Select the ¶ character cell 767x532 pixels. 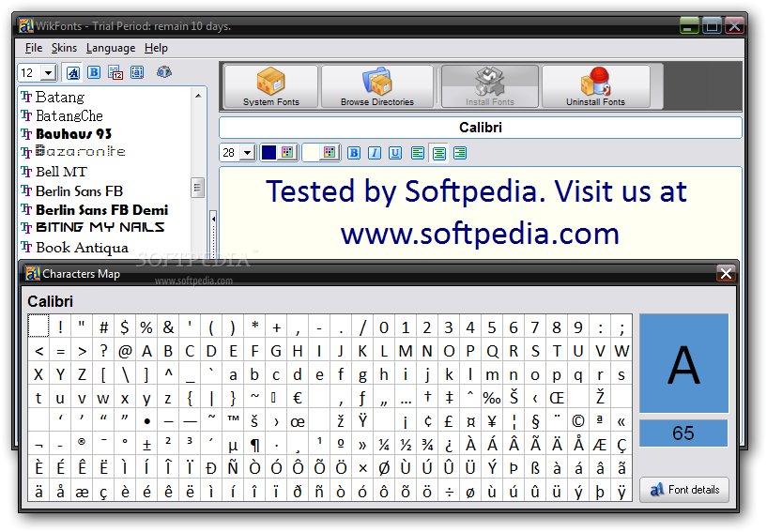coord(254,445)
